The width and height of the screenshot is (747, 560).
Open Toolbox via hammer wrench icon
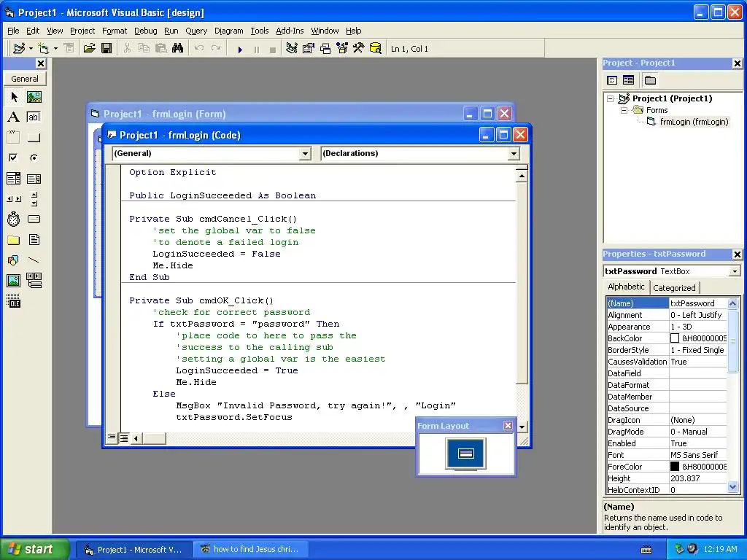pos(359,48)
